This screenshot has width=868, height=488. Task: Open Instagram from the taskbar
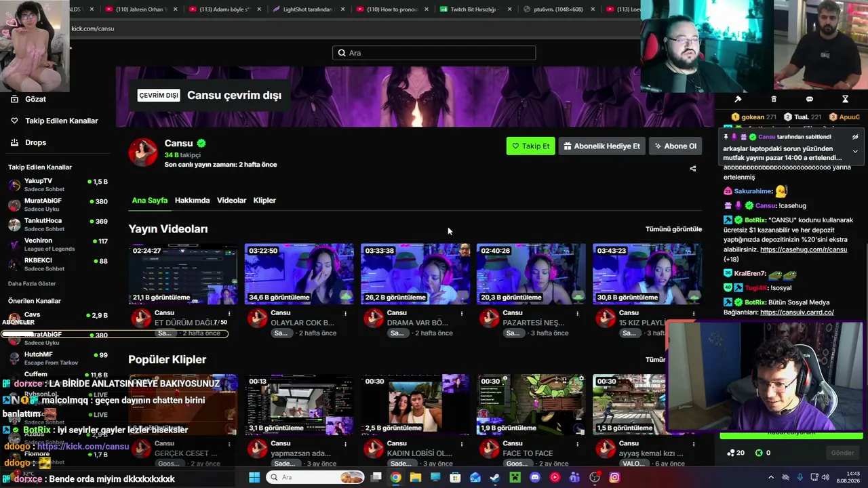pos(614,477)
